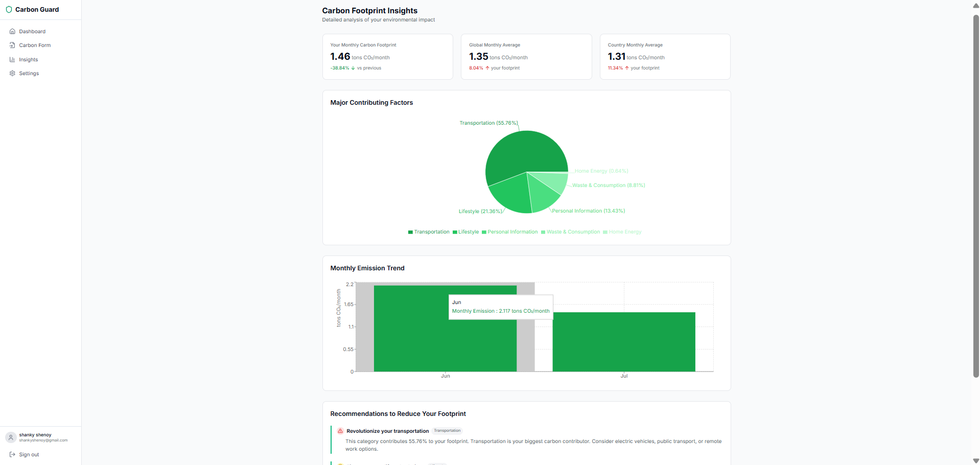Image resolution: width=980 pixels, height=465 pixels.
Task: Click the "Revolutionize your transportation" recommendation title
Action: [388, 431]
